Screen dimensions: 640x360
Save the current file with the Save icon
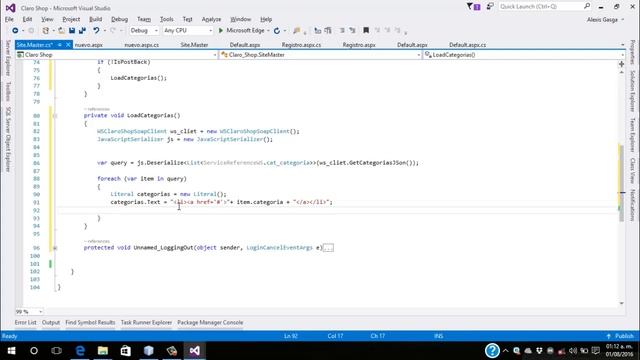(x=72, y=31)
